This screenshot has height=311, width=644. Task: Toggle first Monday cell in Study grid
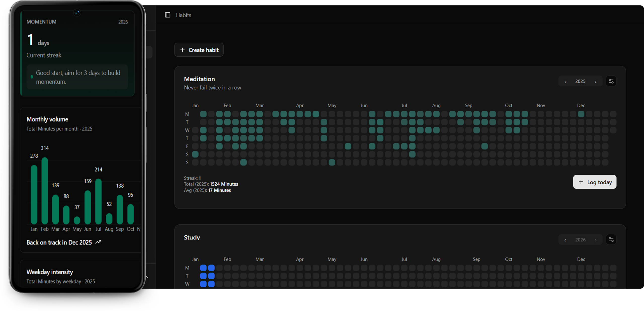pos(203,268)
